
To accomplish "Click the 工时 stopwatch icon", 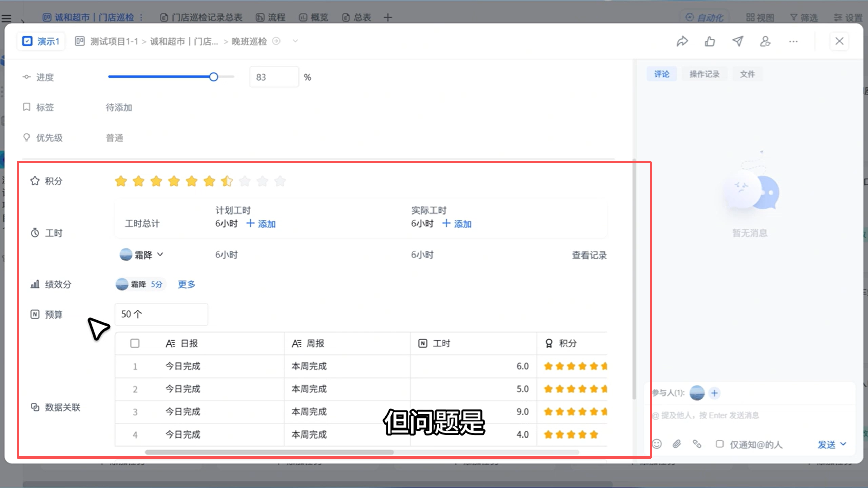I will 35,233.
